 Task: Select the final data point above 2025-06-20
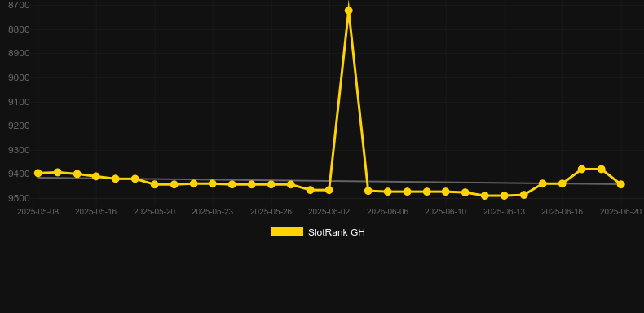coord(620,184)
